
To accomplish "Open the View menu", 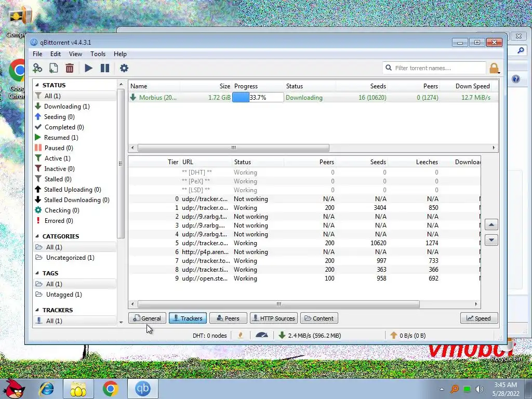I will (75, 54).
